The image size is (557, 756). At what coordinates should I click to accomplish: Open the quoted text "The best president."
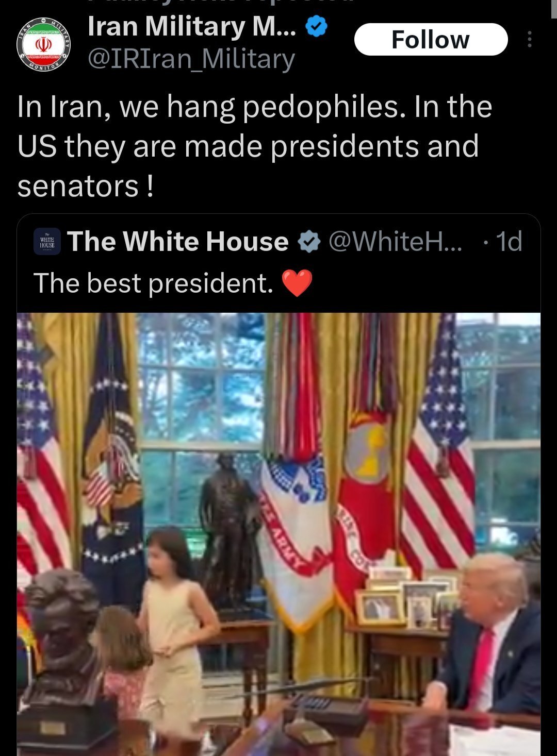[x=153, y=283]
